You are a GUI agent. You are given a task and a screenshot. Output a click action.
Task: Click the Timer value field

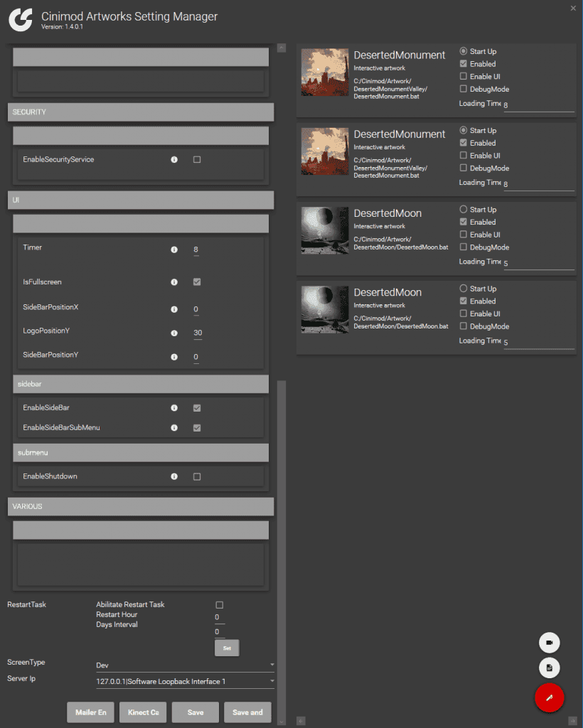[x=196, y=250]
